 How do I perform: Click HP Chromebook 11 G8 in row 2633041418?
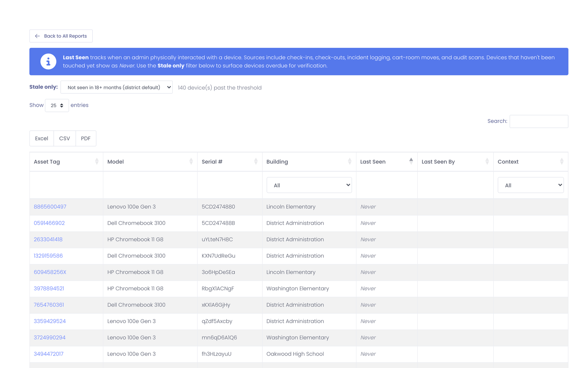tap(135, 240)
